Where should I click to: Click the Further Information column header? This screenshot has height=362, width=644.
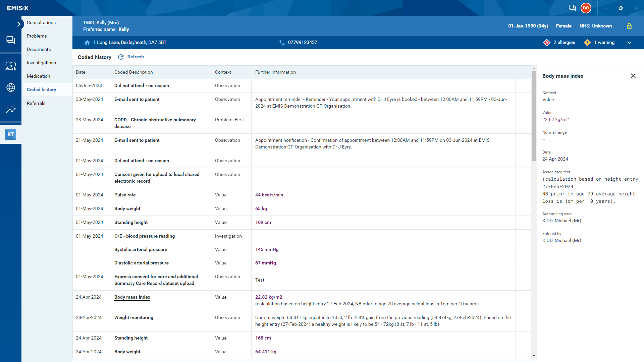click(x=275, y=72)
